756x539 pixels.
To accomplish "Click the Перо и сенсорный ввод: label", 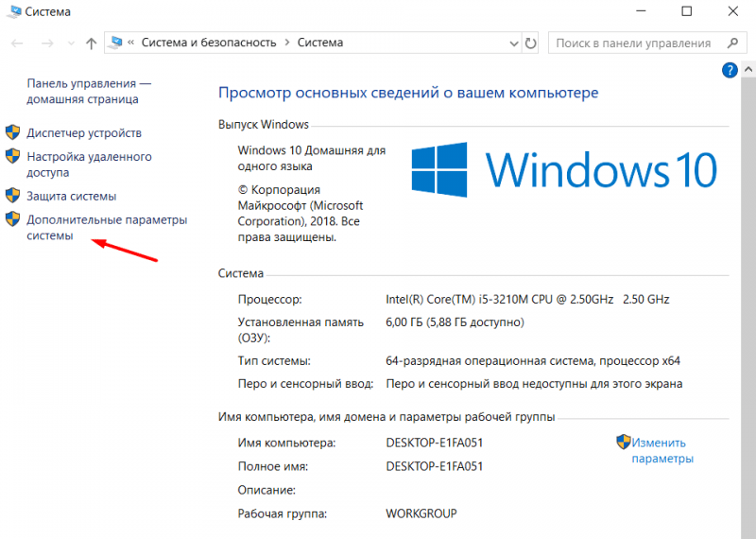I will tap(305, 384).
